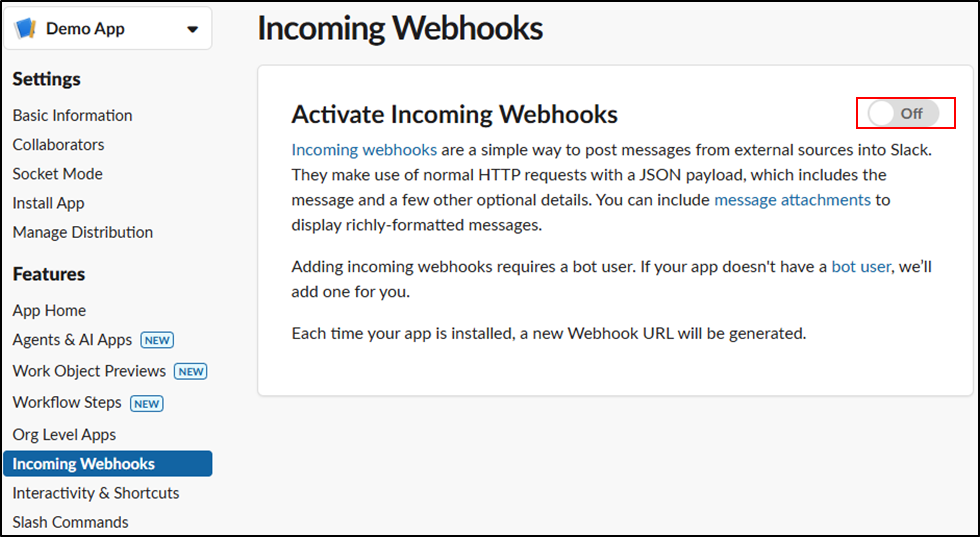Screen dimensions: 980x537
Task: Click the Demo App notebook icon
Action: (x=26, y=29)
